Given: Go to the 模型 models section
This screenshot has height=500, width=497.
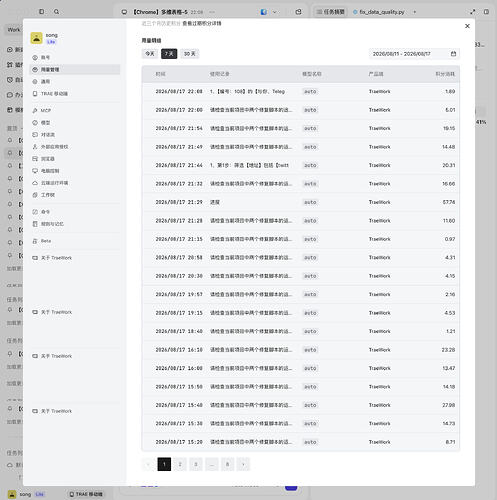Looking at the screenshot, I should tap(75, 123).
